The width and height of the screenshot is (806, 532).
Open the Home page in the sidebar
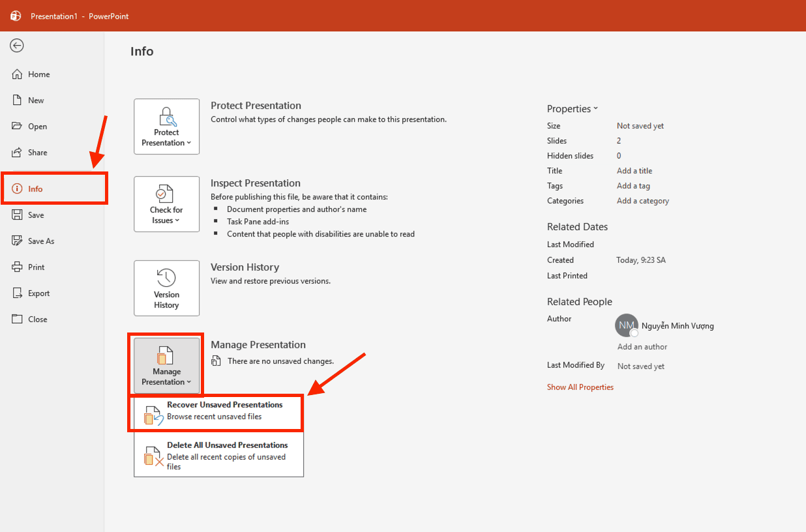pos(52,74)
